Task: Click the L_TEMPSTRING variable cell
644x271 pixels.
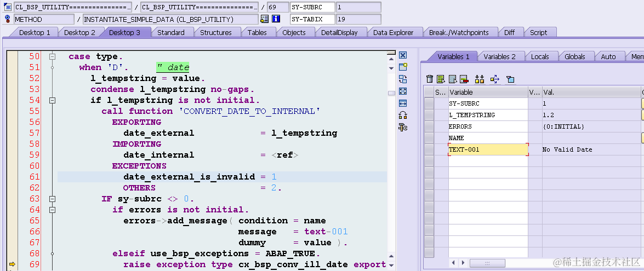Action: click(488, 115)
